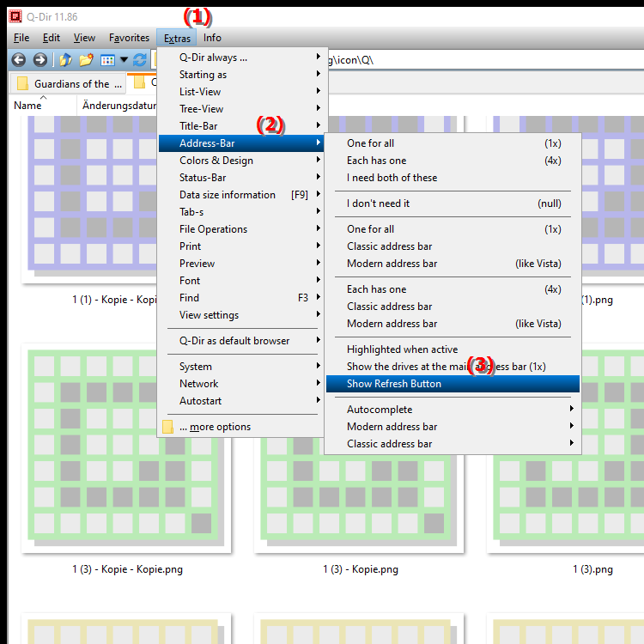The width and height of the screenshot is (644, 644).
Task: Click the Back navigation arrow
Action: tap(18, 60)
